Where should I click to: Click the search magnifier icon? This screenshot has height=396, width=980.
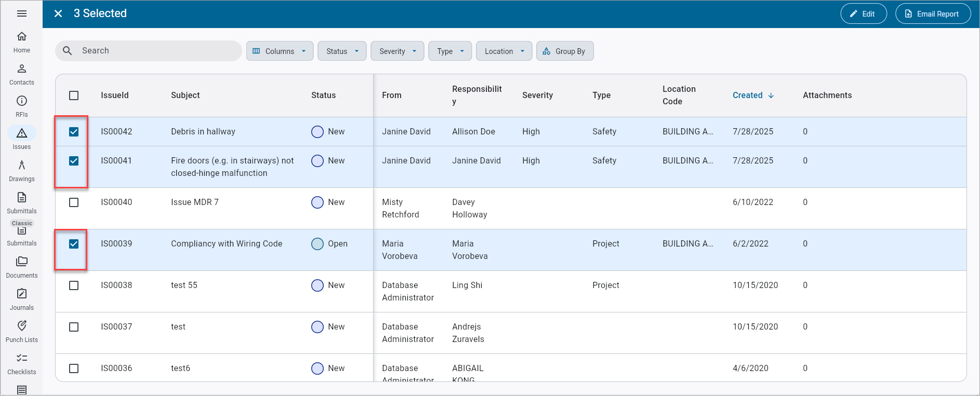(x=68, y=51)
